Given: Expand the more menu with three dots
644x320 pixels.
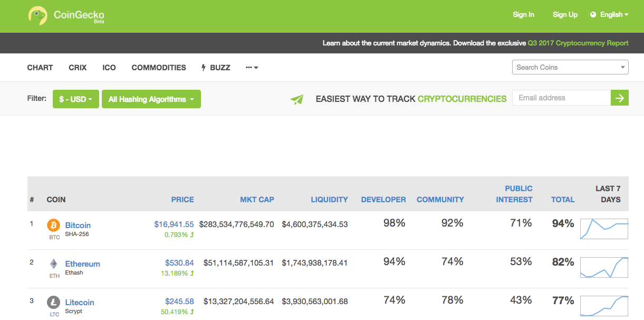Looking at the screenshot, I should tap(252, 68).
